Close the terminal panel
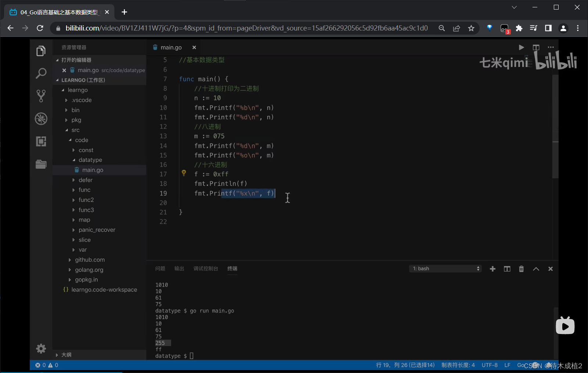 click(x=550, y=269)
